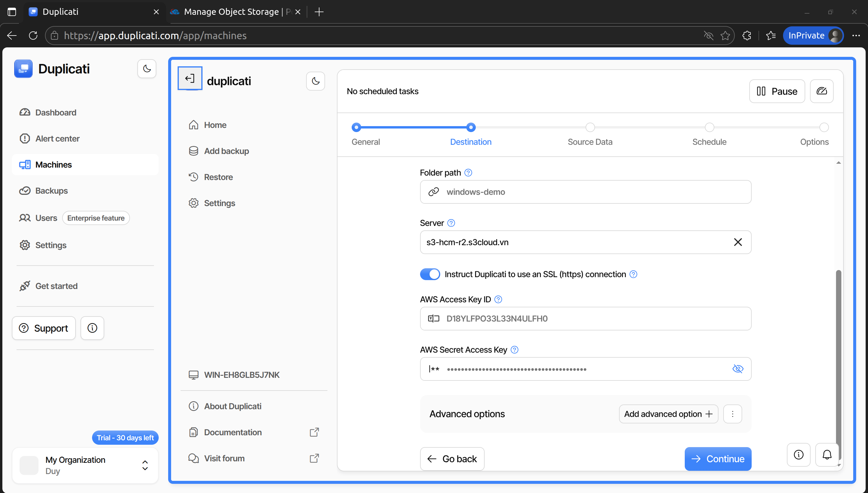Clear the Server field with the X icon

coord(738,242)
